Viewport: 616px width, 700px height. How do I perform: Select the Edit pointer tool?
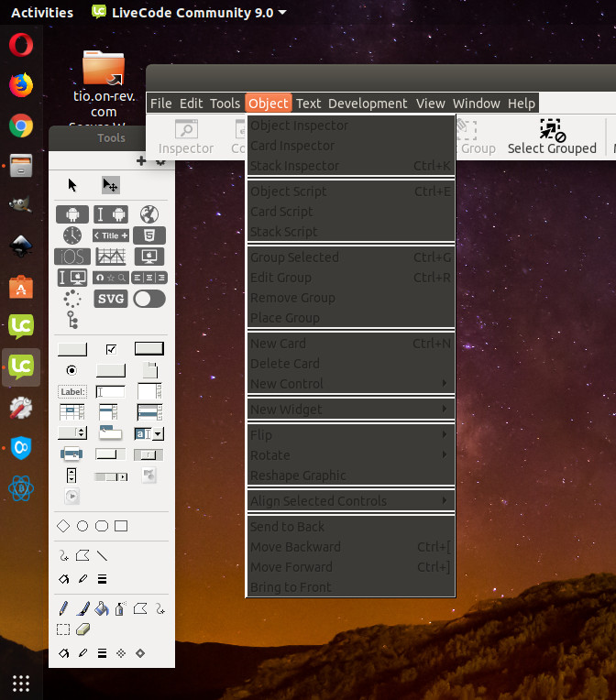[x=110, y=185]
